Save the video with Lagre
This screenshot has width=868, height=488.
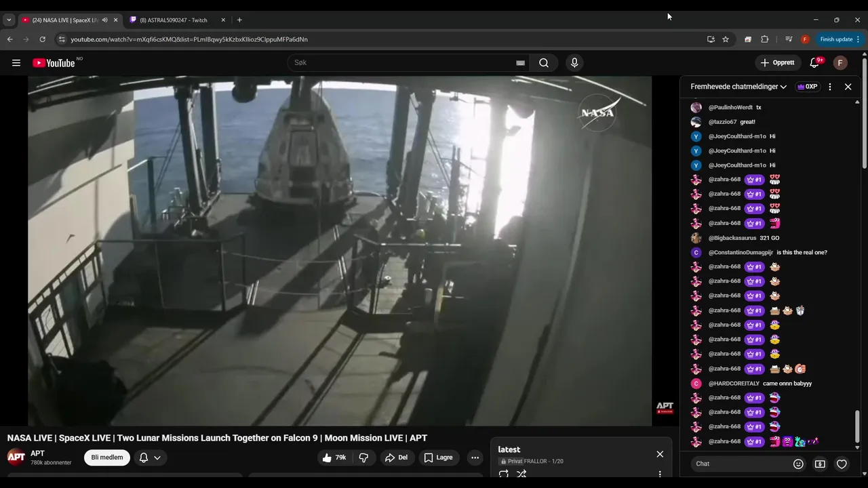[x=439, y=457]
